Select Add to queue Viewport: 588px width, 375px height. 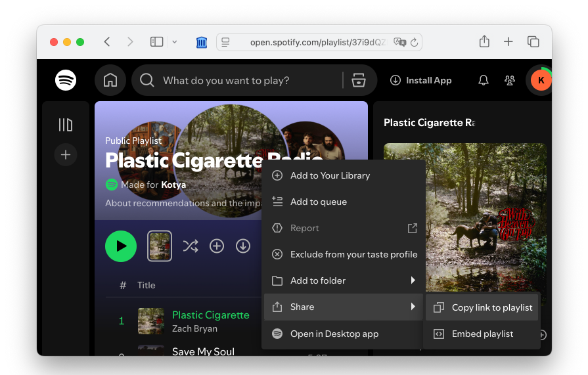tap(344, 202)
